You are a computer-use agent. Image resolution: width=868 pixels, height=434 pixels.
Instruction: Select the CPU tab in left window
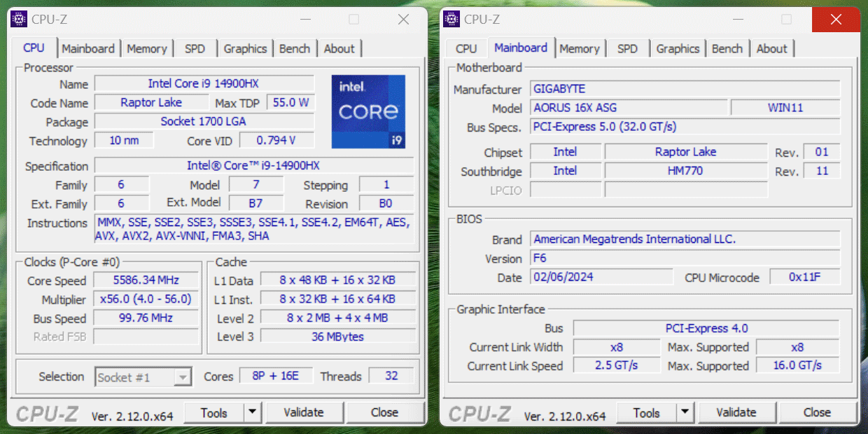pos(34,48)
